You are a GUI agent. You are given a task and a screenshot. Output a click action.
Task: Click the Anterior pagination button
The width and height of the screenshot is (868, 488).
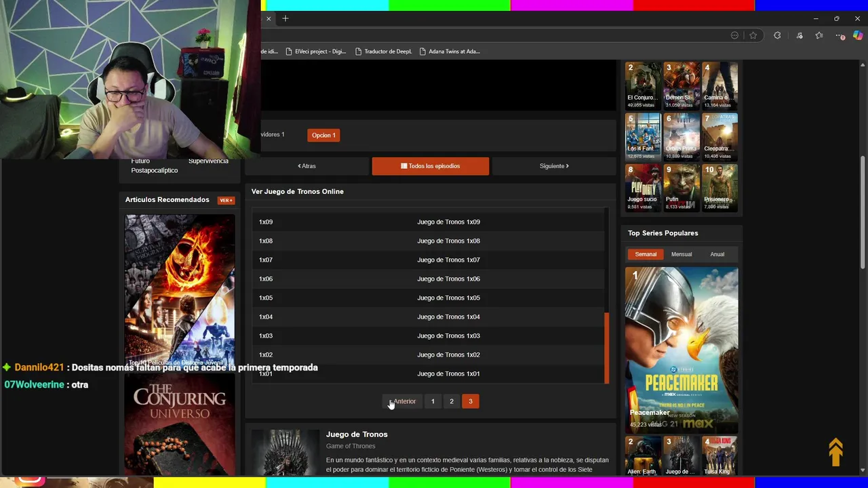(401, 401)
